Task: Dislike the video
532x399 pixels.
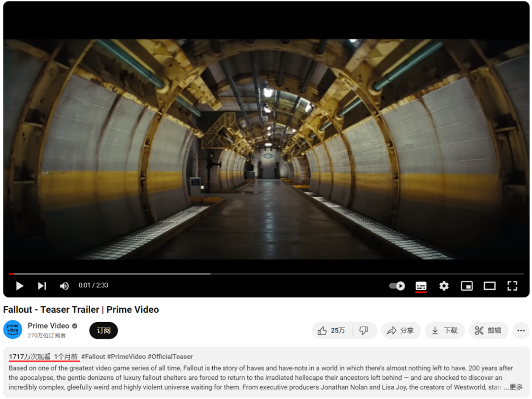Action: click(364, 331)
